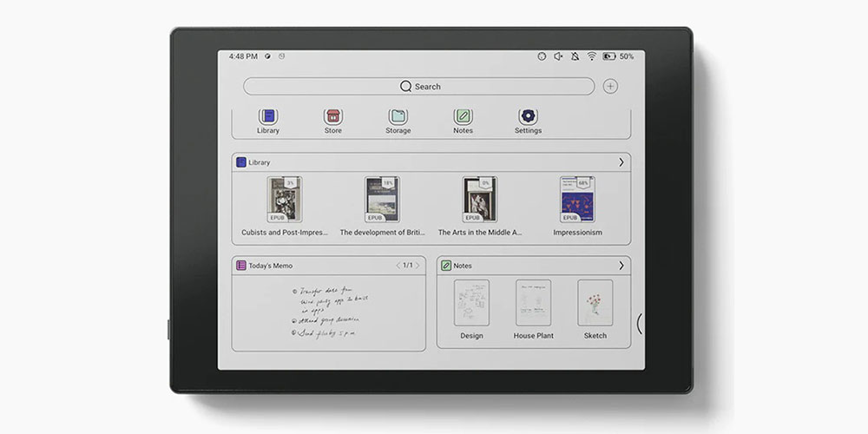Launch the Storage app icon

(x=398, y=116)
